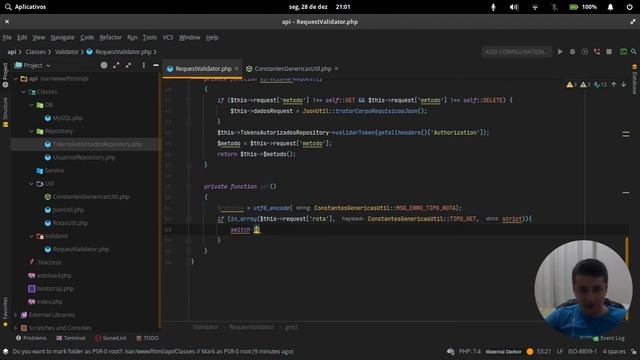Open the File menu

pyautogui.click(x=7, y=37)
